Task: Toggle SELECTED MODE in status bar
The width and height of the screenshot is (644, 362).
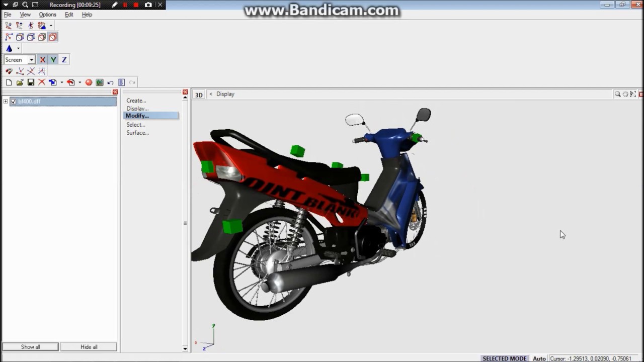Action: click(505, 358)
